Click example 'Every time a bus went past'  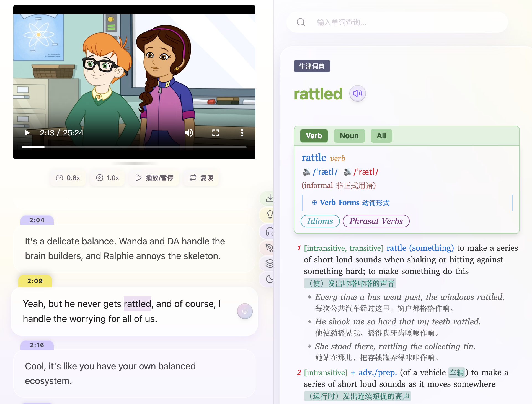pos(410,297)
